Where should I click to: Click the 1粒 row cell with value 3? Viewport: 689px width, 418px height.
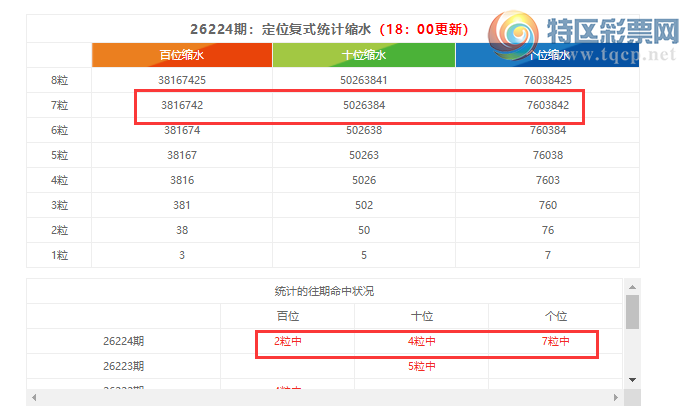tap(182, 255)
